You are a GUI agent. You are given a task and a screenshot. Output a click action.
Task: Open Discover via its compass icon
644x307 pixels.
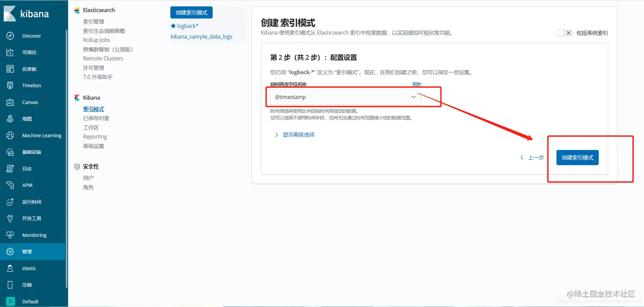(10, 36)
